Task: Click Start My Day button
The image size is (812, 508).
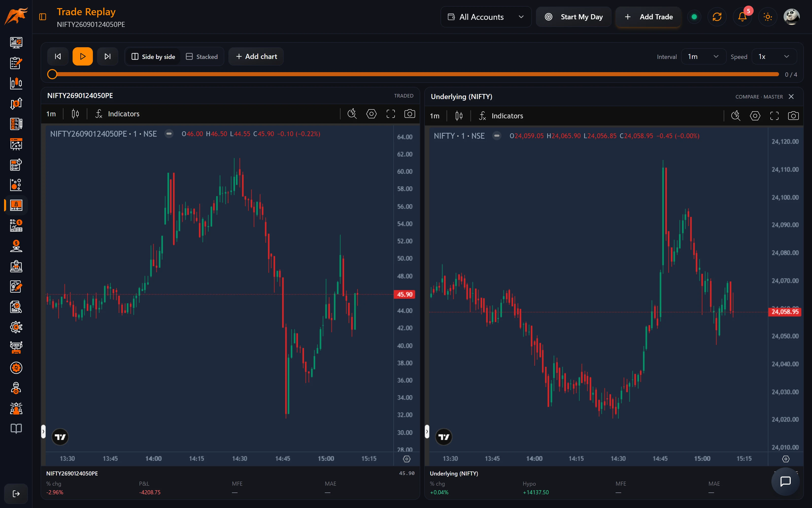Action: [x=573, y=17]
